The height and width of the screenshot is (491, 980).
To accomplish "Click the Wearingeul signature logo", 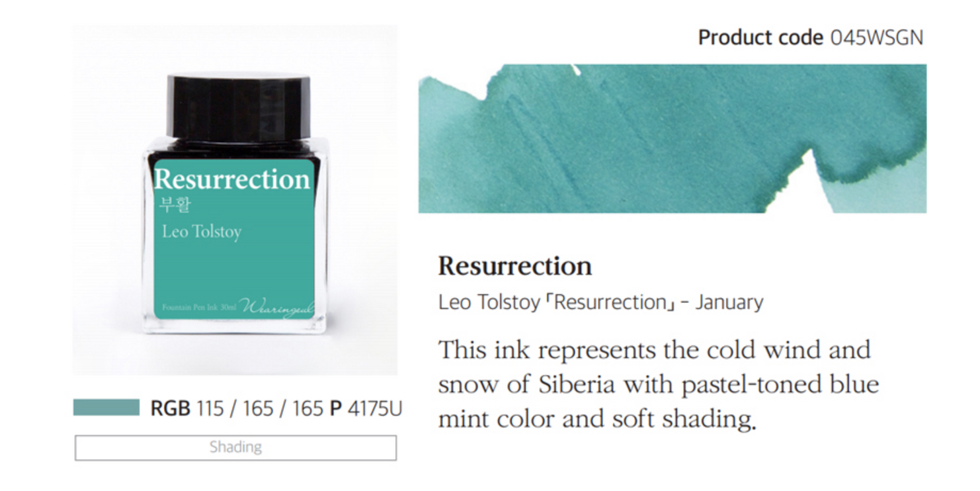I will click(x=276, y=308).
